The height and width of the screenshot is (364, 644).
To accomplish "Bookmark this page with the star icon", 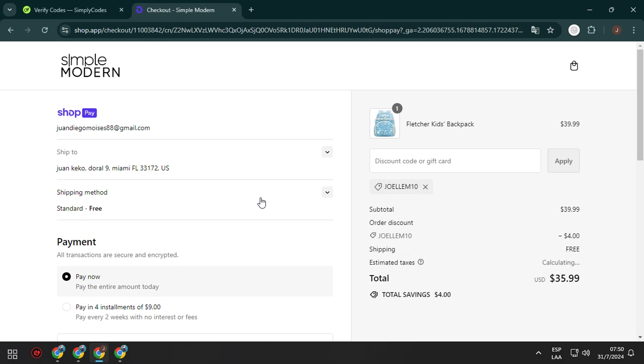I will [550, 30].
